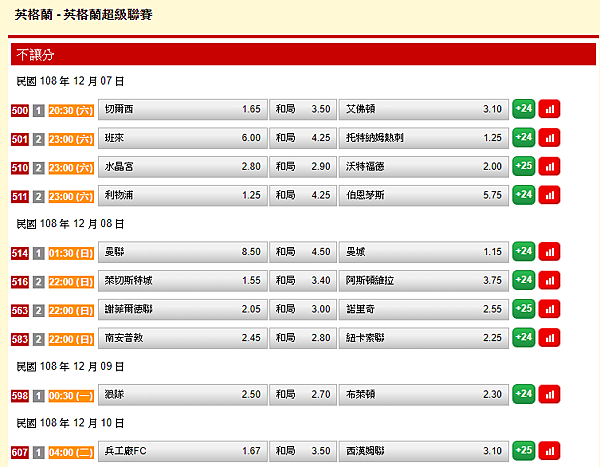The image size is (600, 467).
Task: Select draw 3.00 for match 563
Action: [303, 310]
